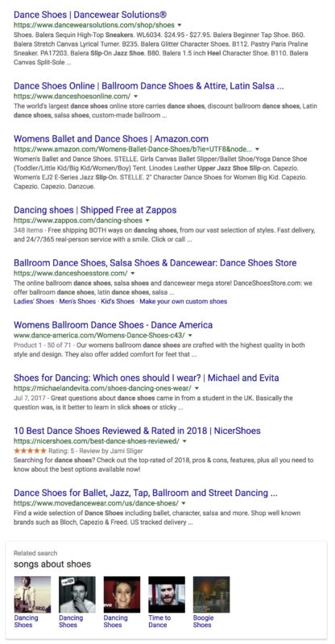
Task: Expand arrow beside danceshoesstore.com URL
Action: pos(133,273)
